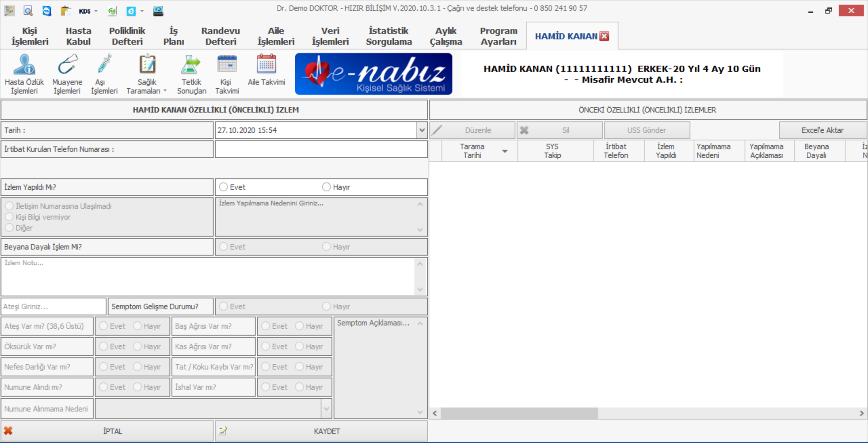868x443 pixels.
Task: Click the pencil icon on Düzenle button
Action: [437, 130]
